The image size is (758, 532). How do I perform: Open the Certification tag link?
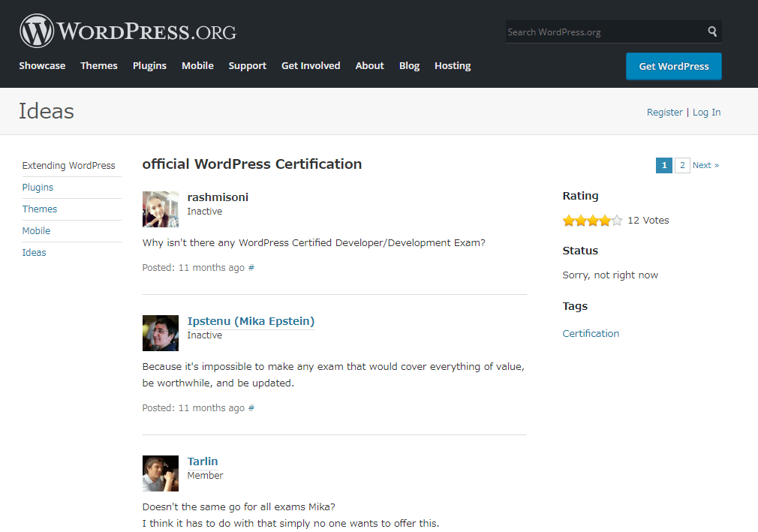tap(591, 334)
